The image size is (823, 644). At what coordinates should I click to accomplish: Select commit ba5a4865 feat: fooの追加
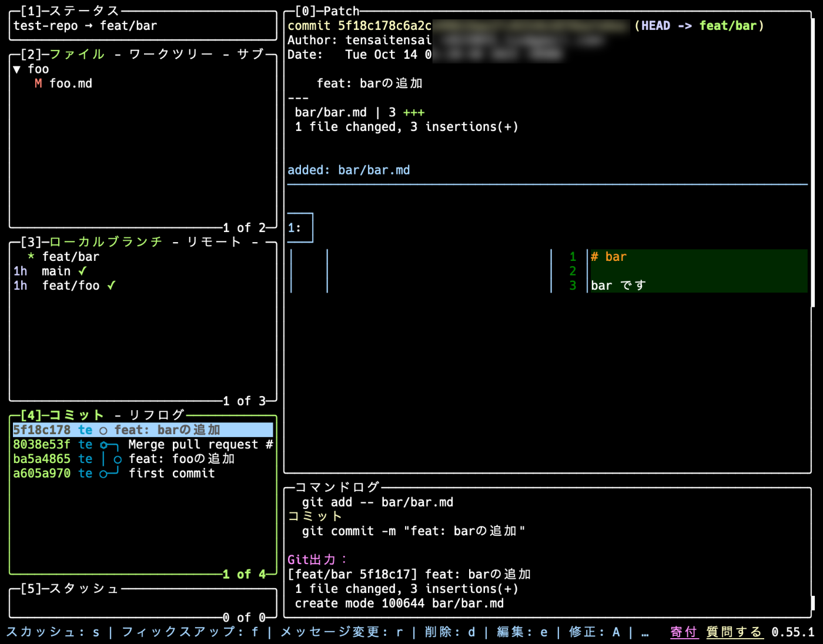(x=143, y=459)
